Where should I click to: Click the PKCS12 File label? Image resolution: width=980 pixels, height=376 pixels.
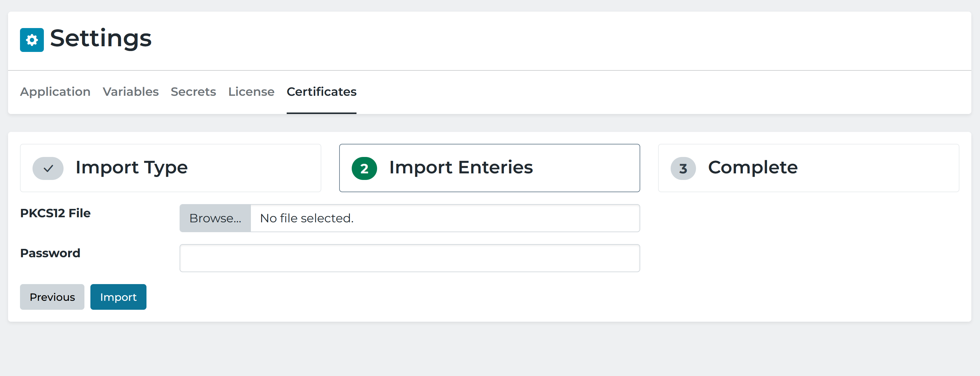[55, 213]
